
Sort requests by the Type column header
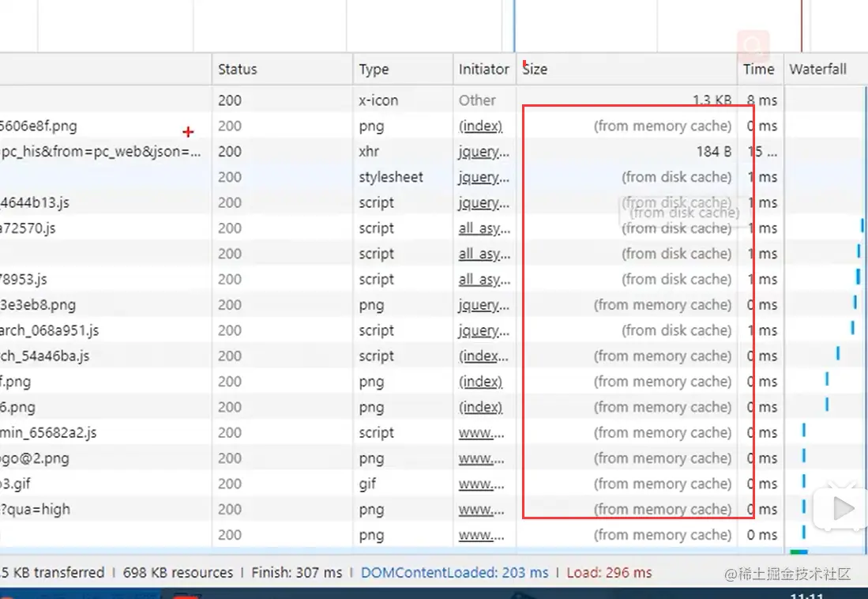pos(403,70)
